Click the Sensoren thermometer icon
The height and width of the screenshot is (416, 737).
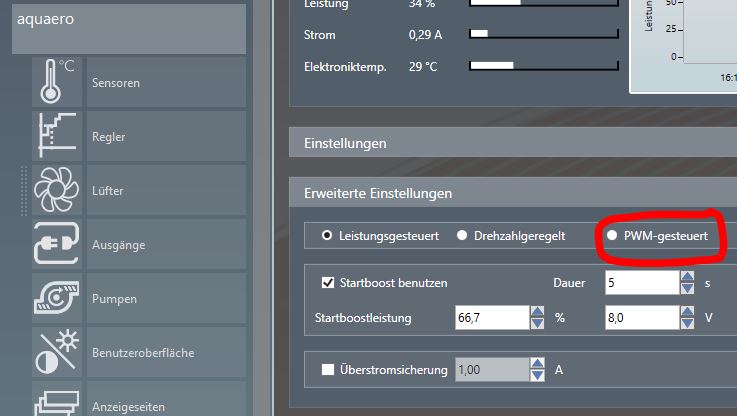coord(57,82)
